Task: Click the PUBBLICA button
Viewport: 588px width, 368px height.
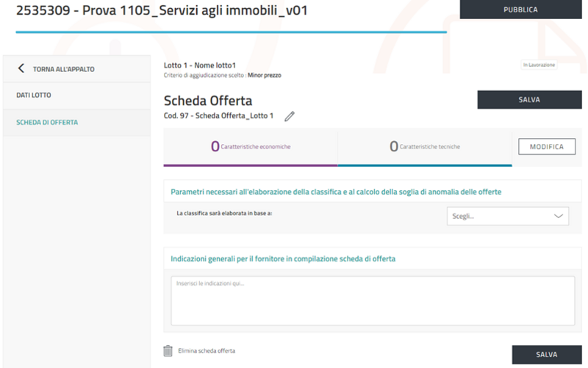Action: pyautogui.click(x=520, y=10)
